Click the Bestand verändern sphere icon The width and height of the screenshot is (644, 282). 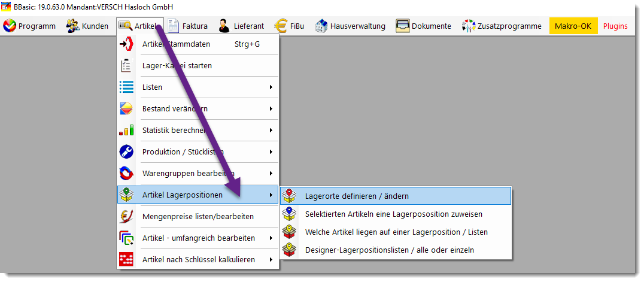point(126,109)
